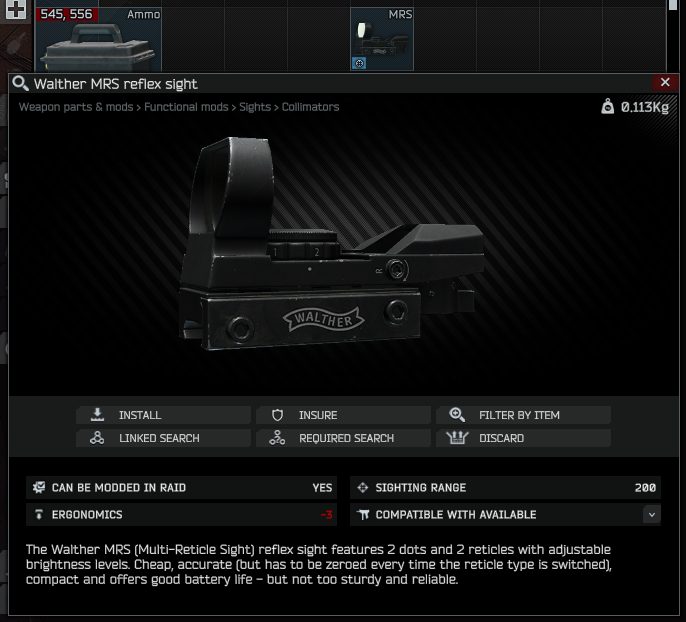
Task: Click the DISCARD button label
Action: [501, 438]
